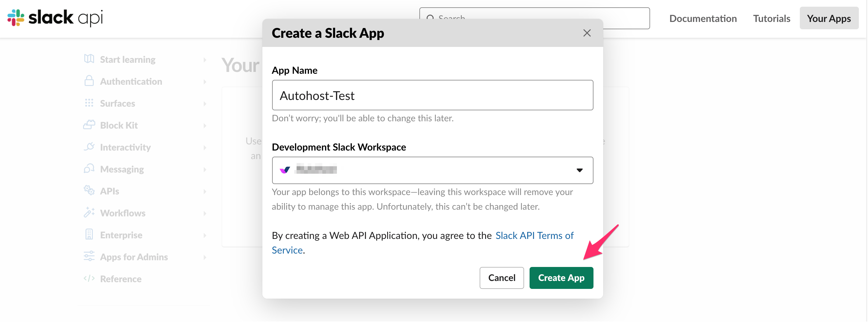Click the green Create App button
The width and height of the screenshot is (868, 334).
tap(561, 278)
